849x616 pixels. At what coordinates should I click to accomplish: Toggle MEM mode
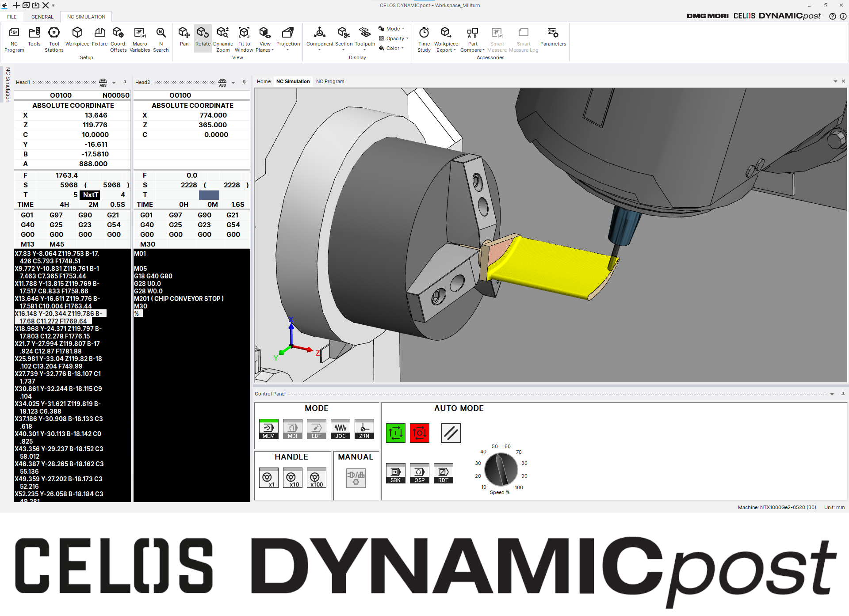(268, 429)
